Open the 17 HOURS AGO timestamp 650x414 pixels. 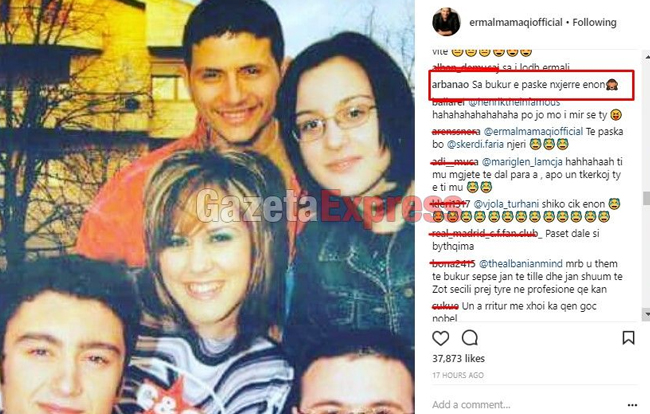point(458,375)
